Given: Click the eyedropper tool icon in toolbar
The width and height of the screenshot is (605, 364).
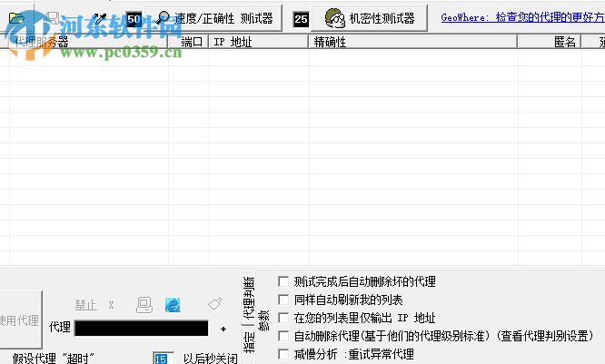Looking at the screenshot, I should 100,18.
